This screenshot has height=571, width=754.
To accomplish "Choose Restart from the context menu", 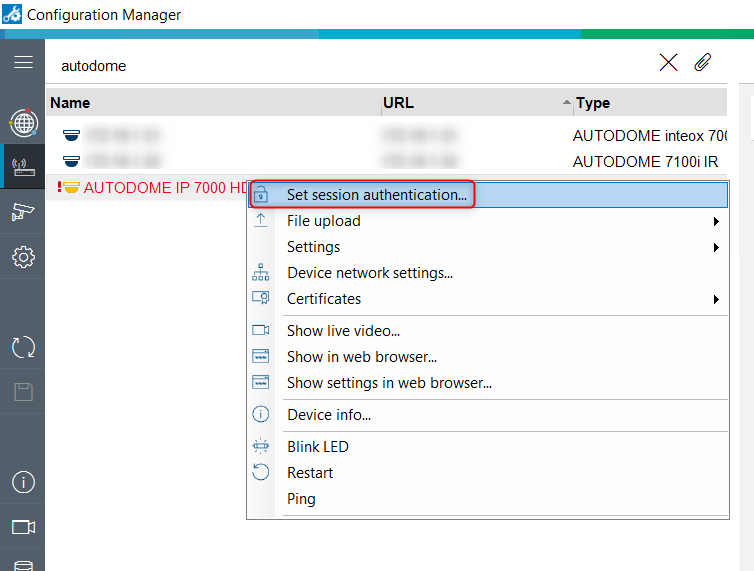I will (x=488, y=473).
